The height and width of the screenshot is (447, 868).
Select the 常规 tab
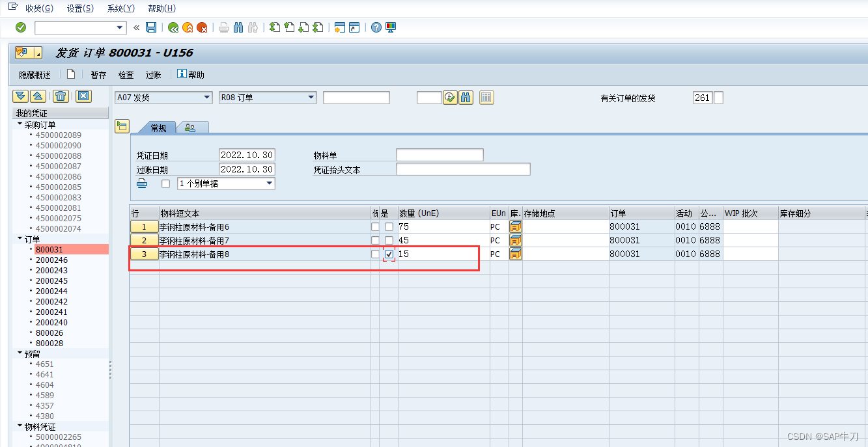(x=159, y=128)
